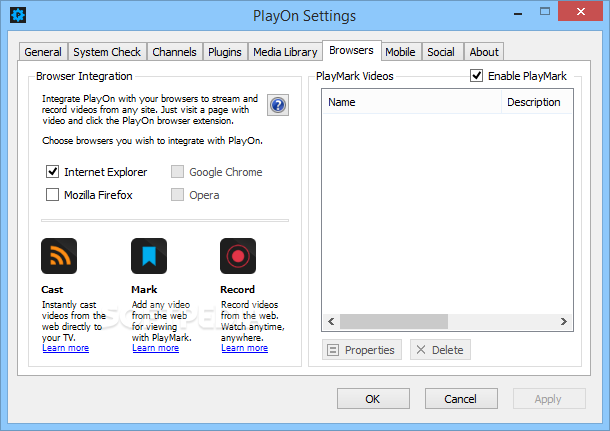Go to the Media Library tab
Screen dimensions: 610x431
click(285, 52)
